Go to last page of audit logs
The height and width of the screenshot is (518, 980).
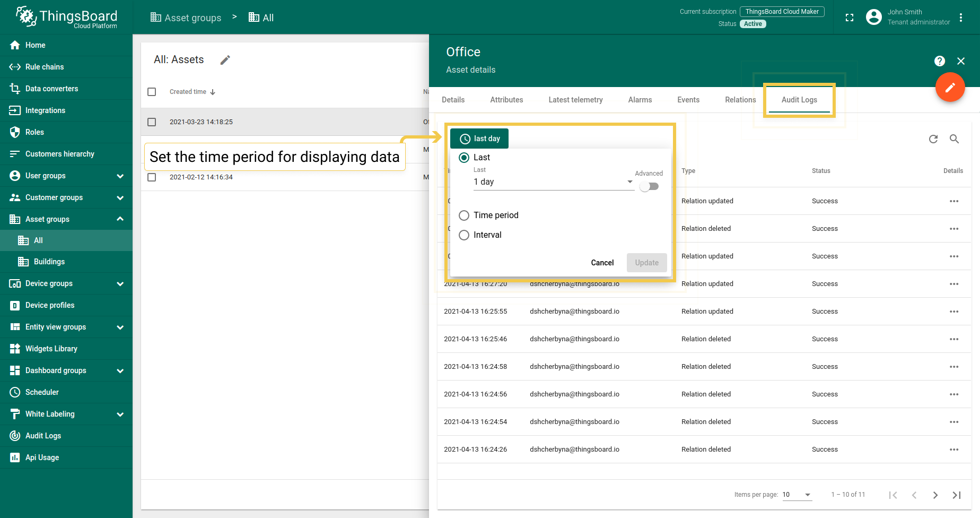coord(957,495)
